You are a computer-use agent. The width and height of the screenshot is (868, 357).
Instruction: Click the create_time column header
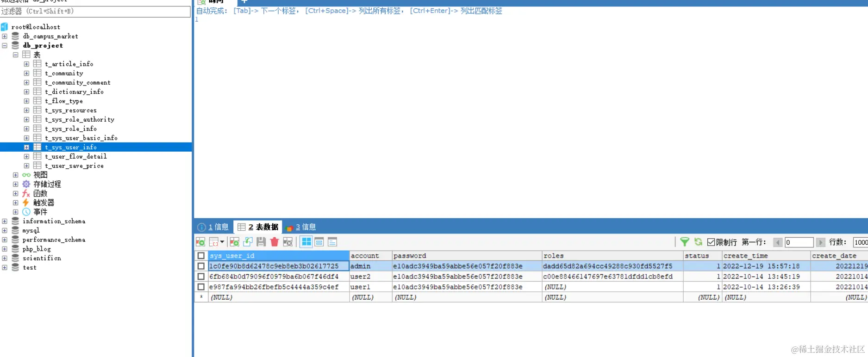coord(766,256)
